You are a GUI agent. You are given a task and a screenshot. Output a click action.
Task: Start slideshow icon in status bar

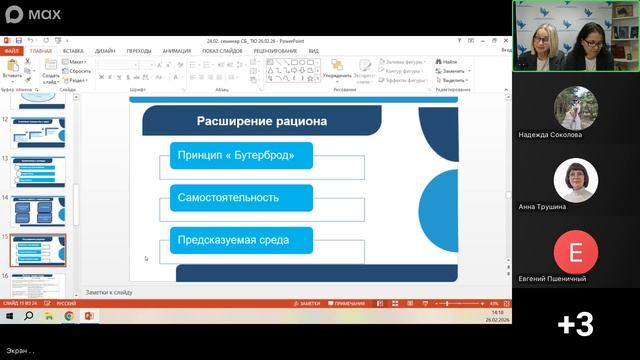425,304
